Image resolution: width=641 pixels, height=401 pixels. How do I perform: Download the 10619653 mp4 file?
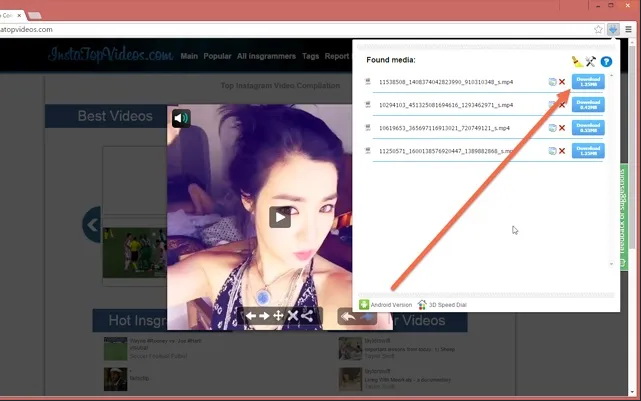coord(588,128)
